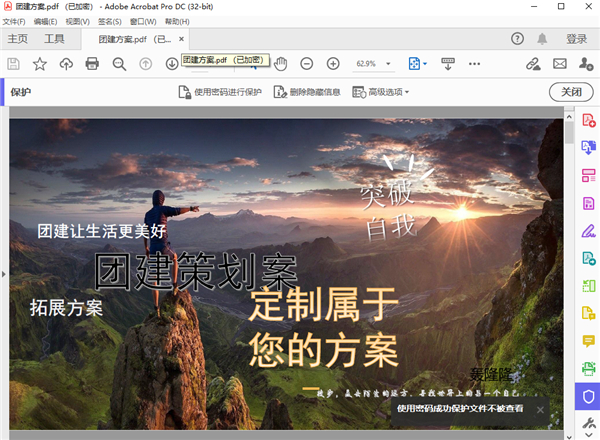The width and height of the screenshot is (600, 440).
Task: Open the green print production sidebar icon
Action: click(589, 369)
